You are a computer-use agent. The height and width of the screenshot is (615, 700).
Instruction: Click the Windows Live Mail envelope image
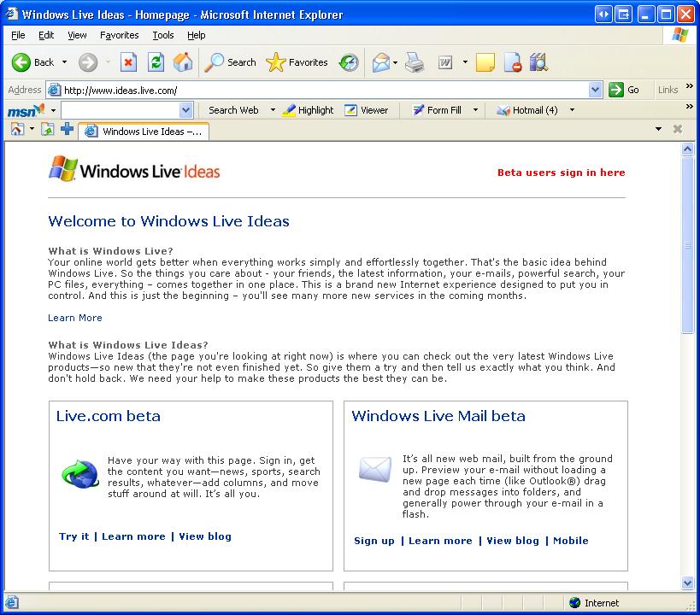[x=375, y=470]
